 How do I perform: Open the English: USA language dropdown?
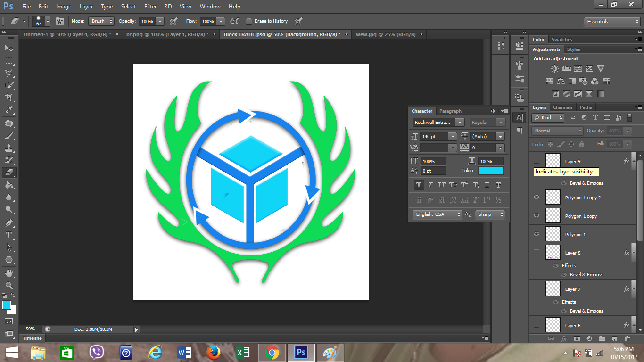[x=438, y=214]
